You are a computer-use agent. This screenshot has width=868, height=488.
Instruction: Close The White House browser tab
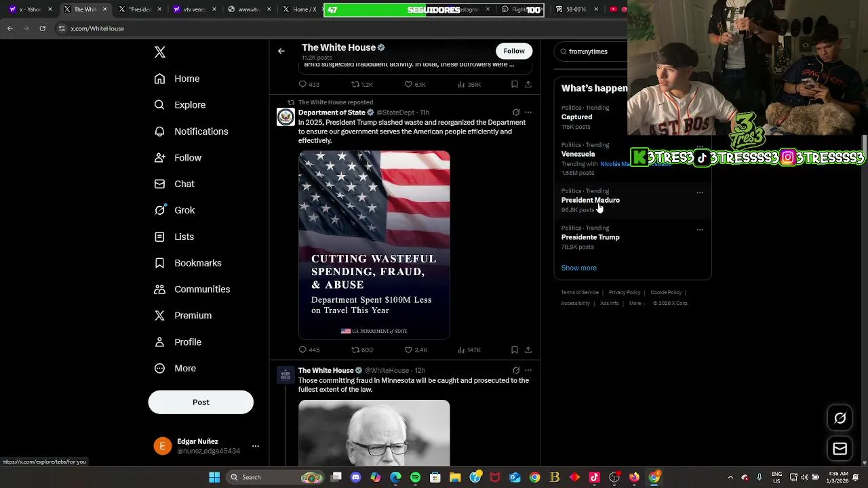coord(104,9)
